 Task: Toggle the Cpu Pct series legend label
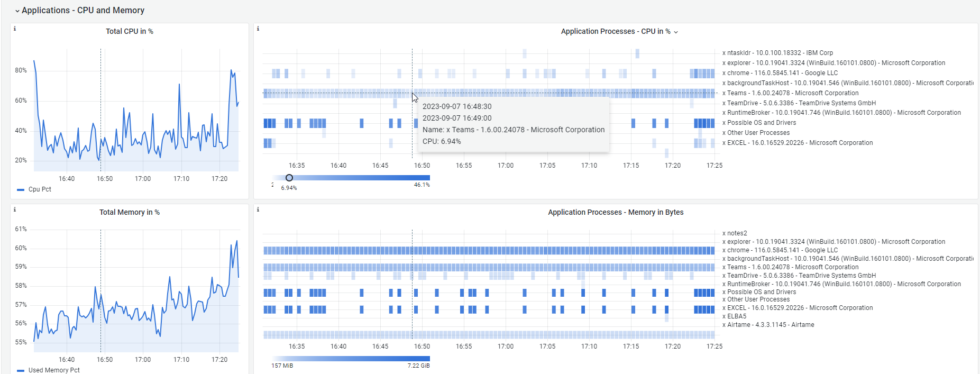point(40,189)
